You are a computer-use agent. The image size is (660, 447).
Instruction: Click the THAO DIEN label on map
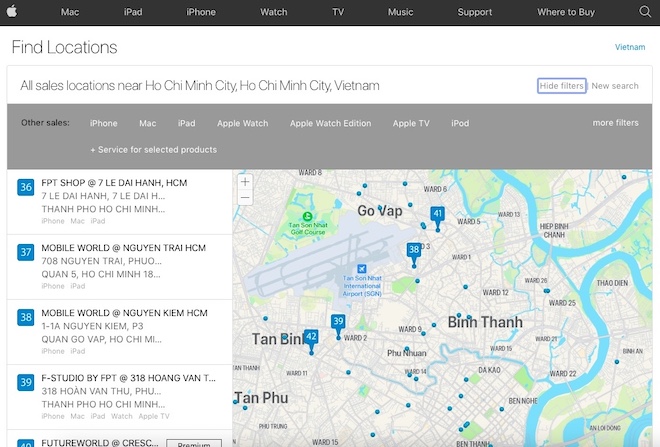pos(612,283)
